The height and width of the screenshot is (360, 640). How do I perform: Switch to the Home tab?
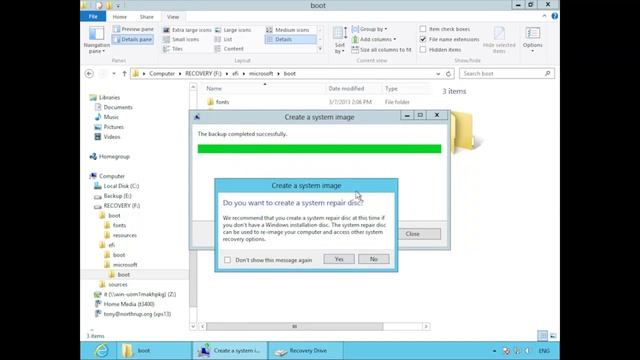coord(119,17)
